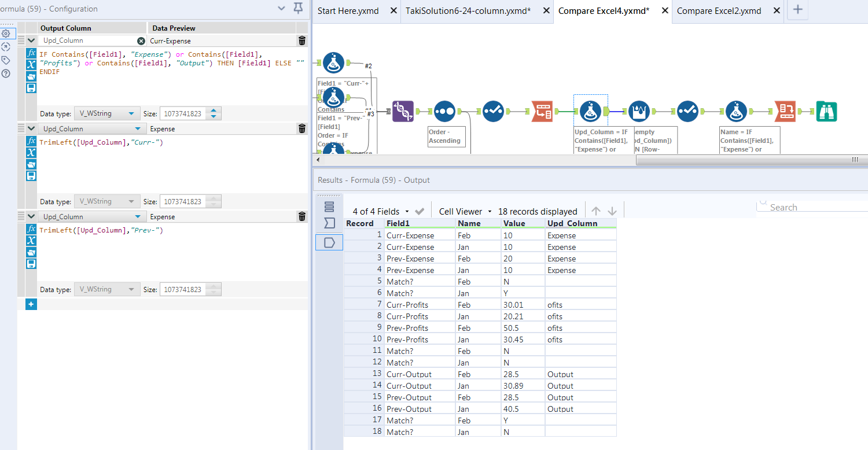Clear the Upd_Column output name with its X
The image size is (868, 450).
(x=141, y=40)
